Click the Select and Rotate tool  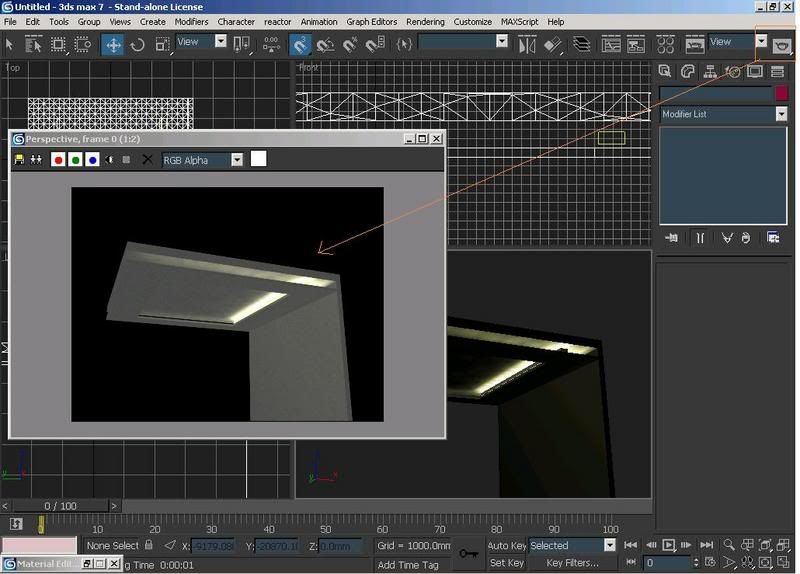pyautogui.click(x=138, y=44)
